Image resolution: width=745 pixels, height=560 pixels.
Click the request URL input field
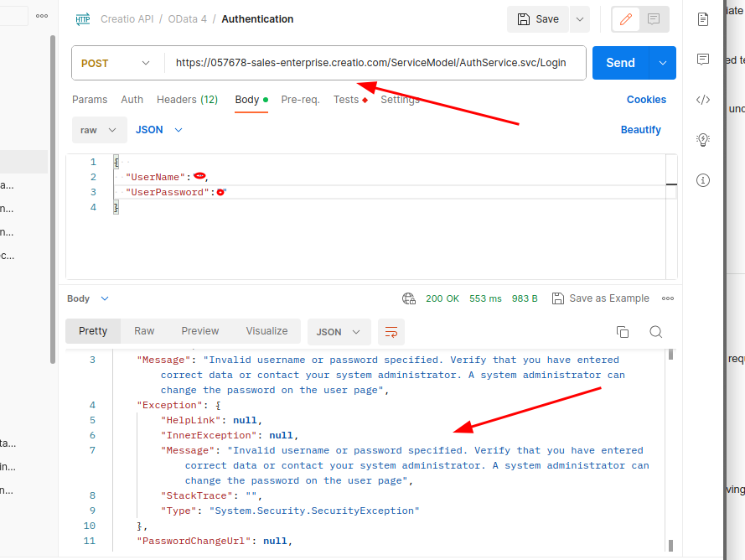point(370,63)
